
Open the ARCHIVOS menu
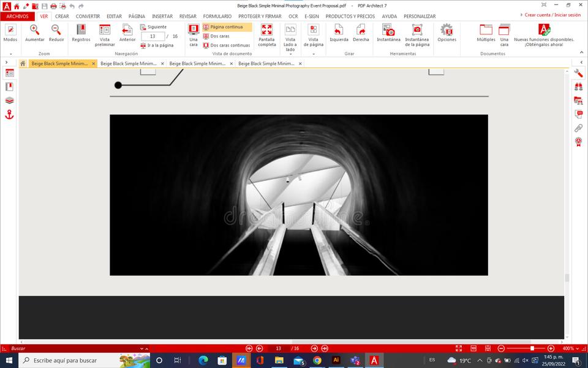tap(17, 16)
